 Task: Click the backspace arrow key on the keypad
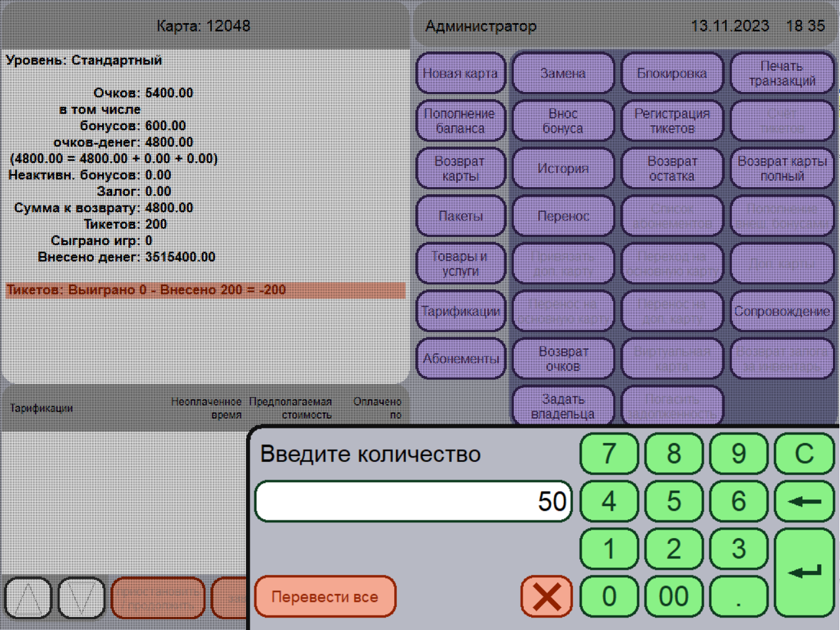click(804, 501)
